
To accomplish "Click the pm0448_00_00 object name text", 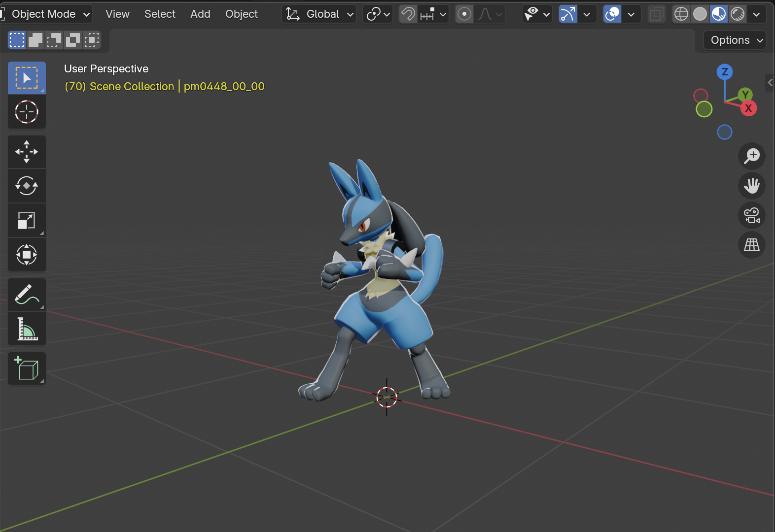I will 224,87.
